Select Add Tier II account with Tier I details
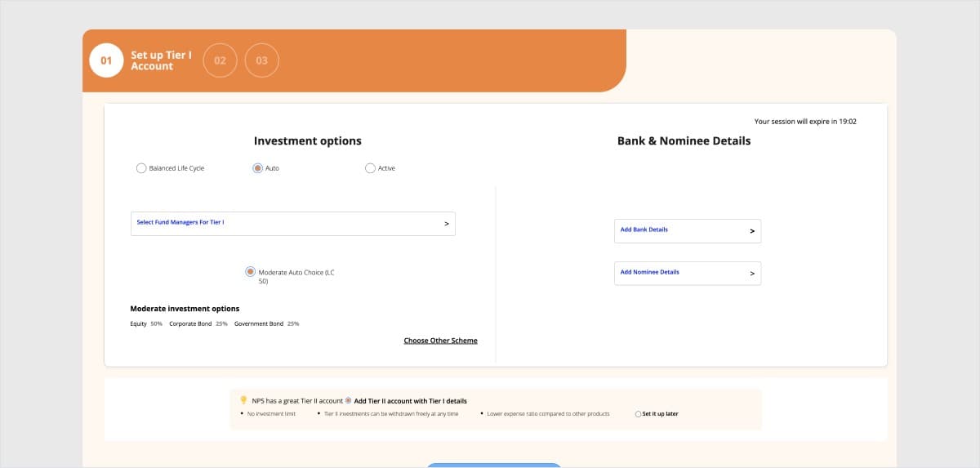The width and height of the screenshot is (980, 468). point(349,401)
